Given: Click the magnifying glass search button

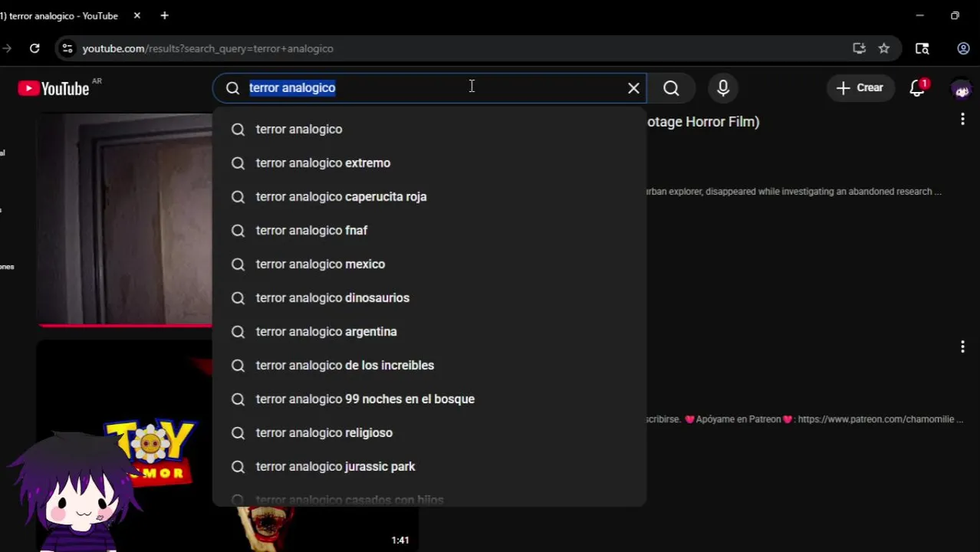Looking at the screenshot, I should coord(671,88).
